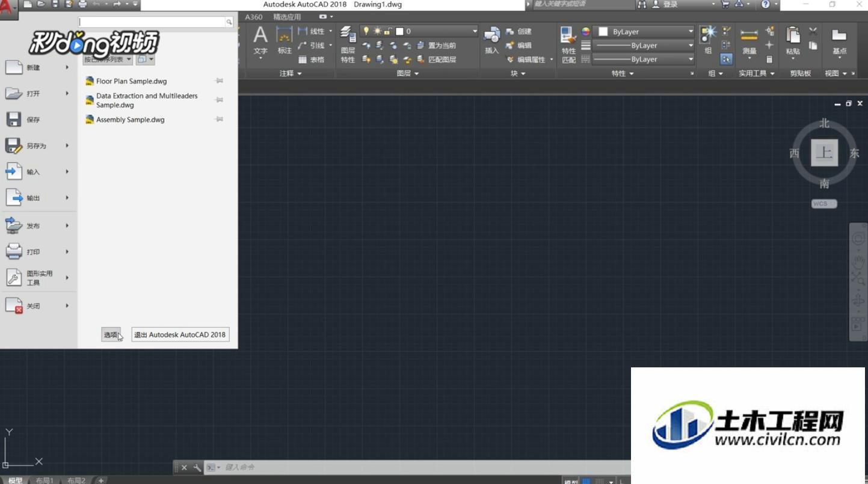868x484 pixels.
Task: Click the AutoCAD application menu button
Action: click(x=8, y=7)
